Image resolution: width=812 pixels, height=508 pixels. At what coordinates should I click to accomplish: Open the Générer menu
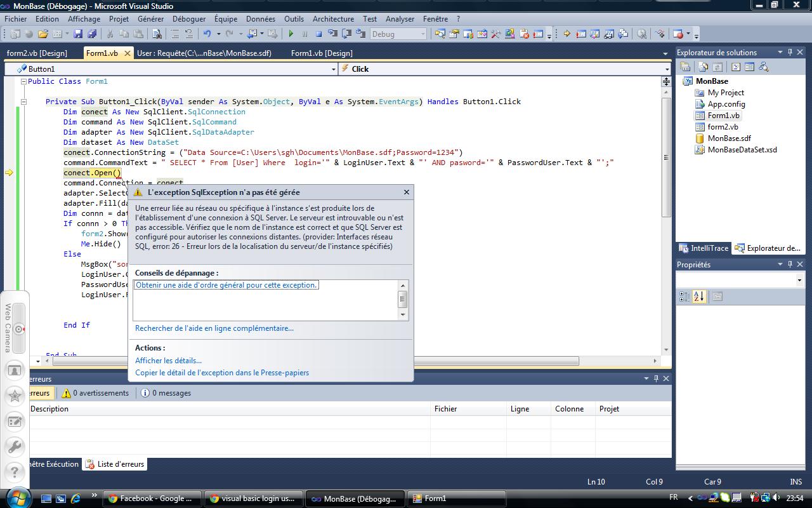(150, 19)
